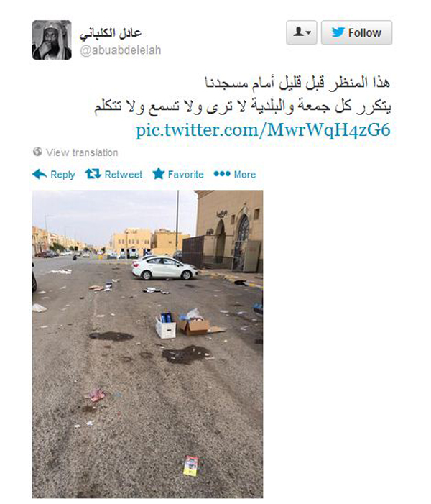Open the More options dots
The width and height of the screenshot is (431, 504).
coord(222,174)
